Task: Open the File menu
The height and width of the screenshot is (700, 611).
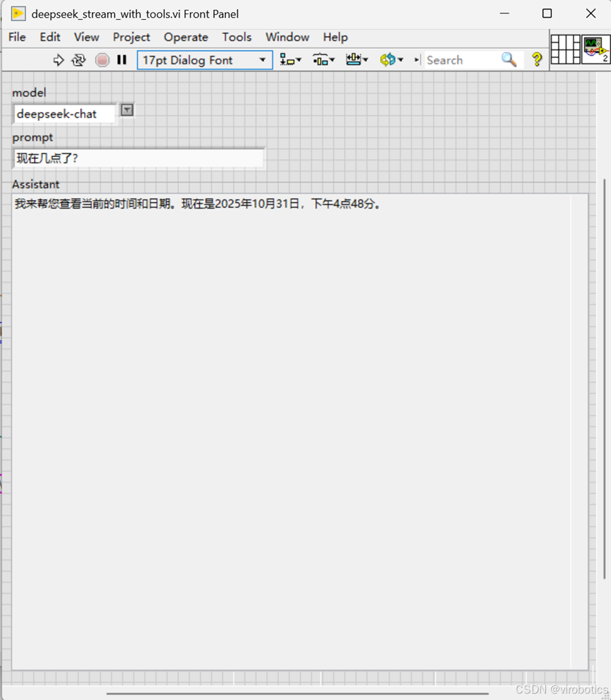Action: (x=17, y=37)
